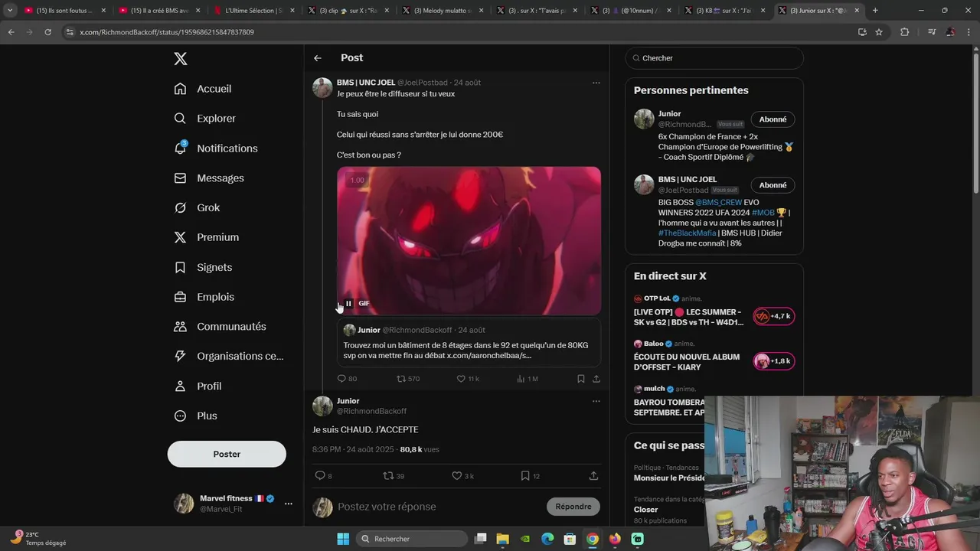Image resolution: width=980 pixels, height=551 pixels.
Task: Open more options on Junior's post
Action: point(596,401)
